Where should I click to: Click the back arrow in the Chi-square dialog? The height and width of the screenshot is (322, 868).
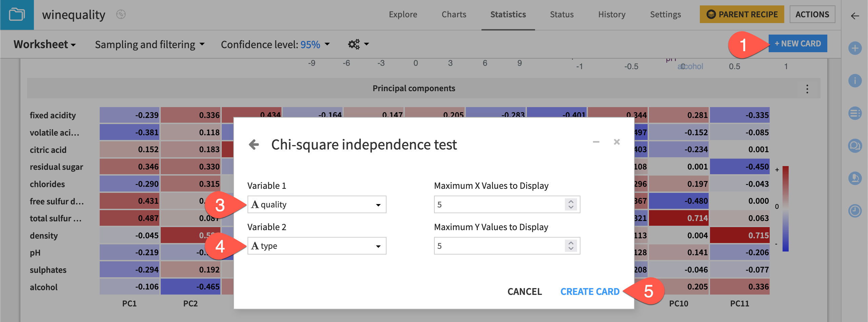[x=254, y=144]
